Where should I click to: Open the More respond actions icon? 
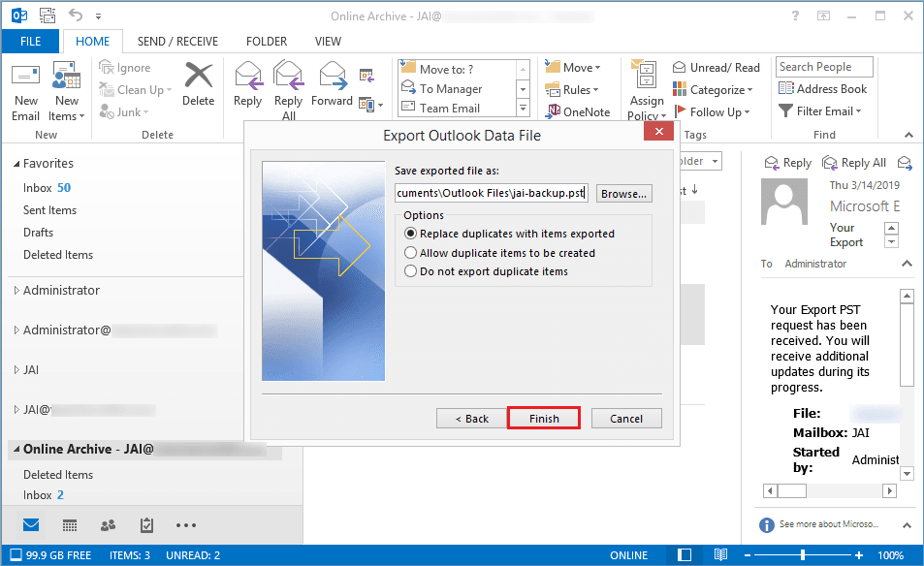tap(370, 105)
